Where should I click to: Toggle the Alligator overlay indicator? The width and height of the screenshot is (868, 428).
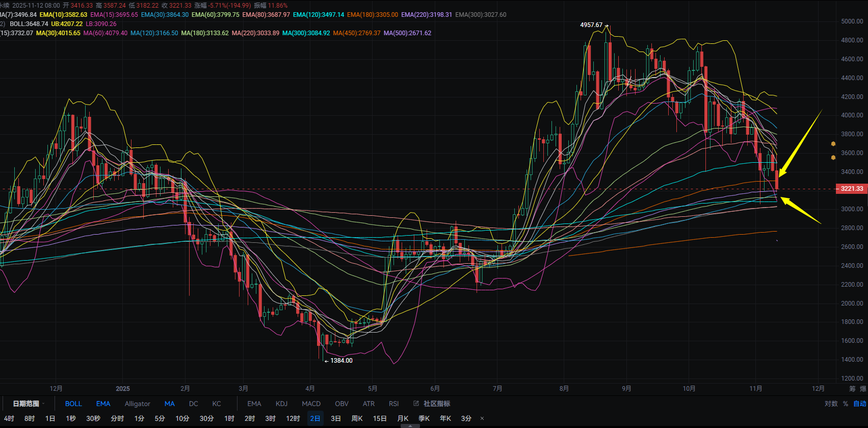[x=138, y=404]
